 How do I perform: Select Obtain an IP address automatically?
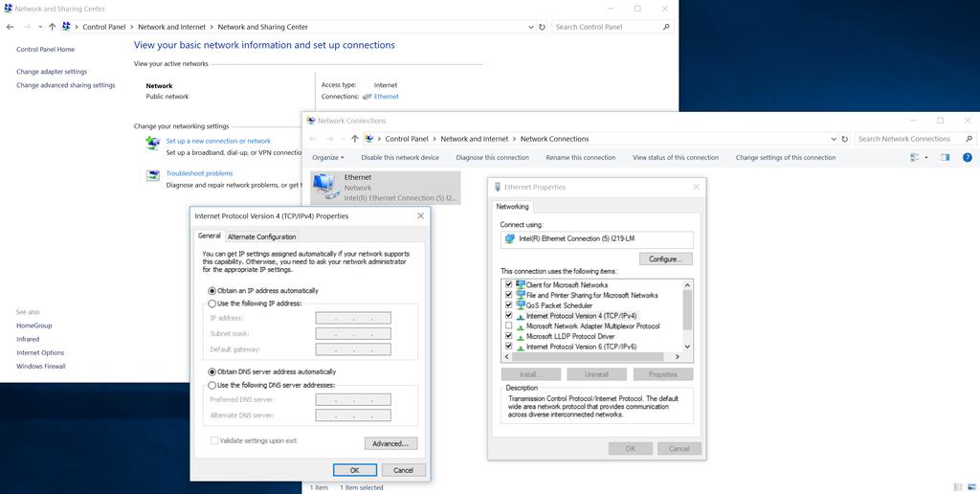tap(212, 291)
